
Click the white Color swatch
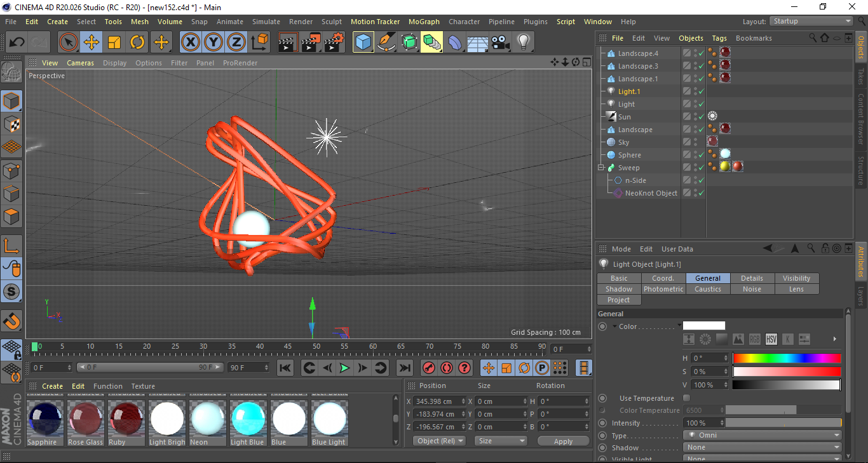704,326
